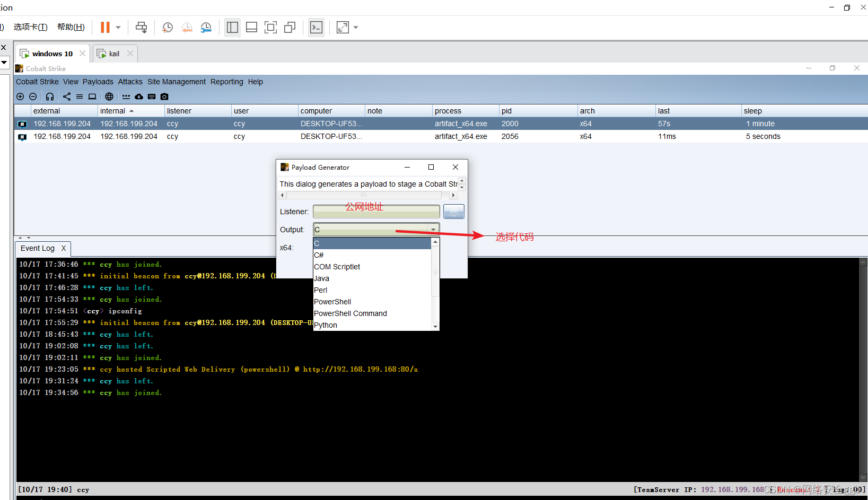868x500 pixels.
Task: Enter VMware full screen mode
Action: click(x=270, y=27)
